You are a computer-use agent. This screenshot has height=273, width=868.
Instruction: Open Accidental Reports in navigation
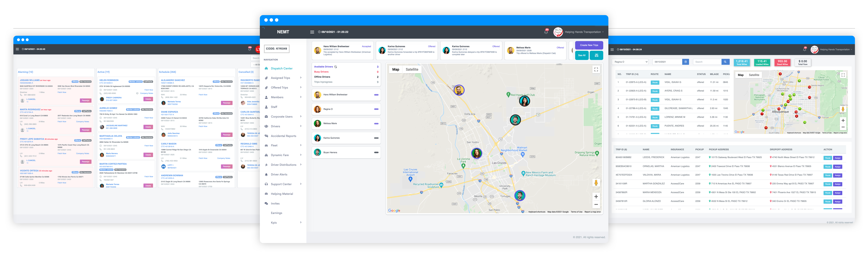click(283, 136)
